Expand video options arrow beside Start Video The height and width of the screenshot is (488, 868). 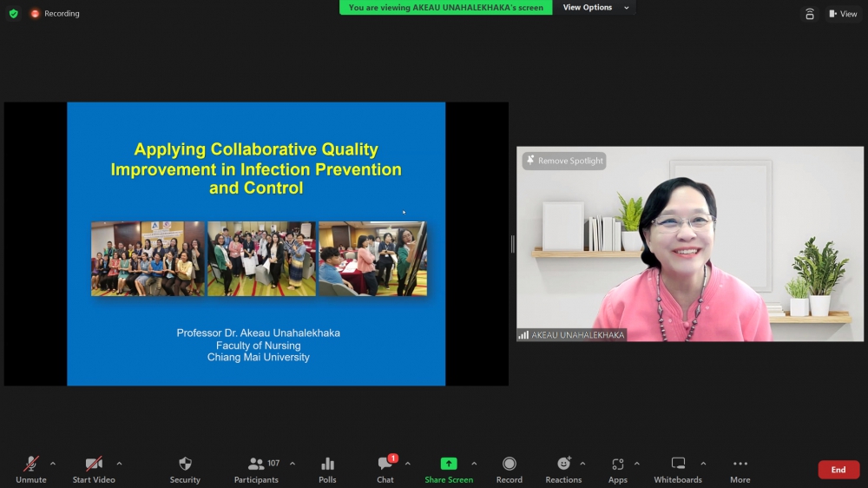119,464
